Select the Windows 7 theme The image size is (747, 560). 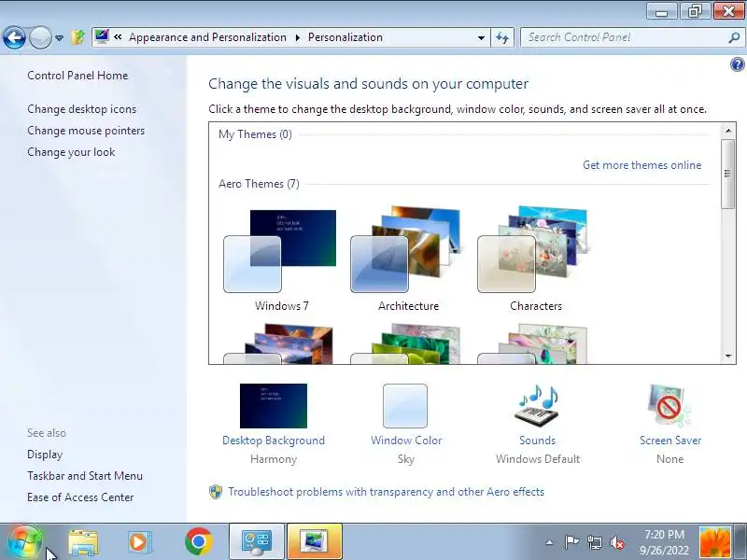pyautogui.click(x=281, y=259)
